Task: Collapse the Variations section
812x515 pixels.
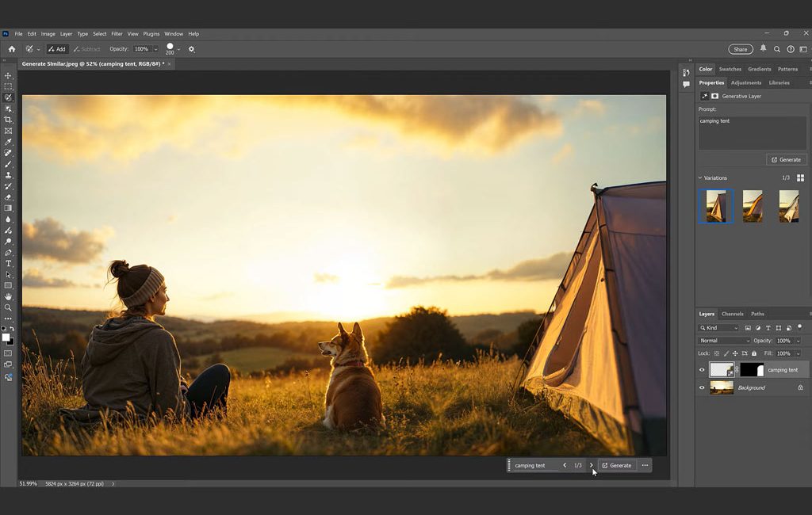Action: click(700, 178)
